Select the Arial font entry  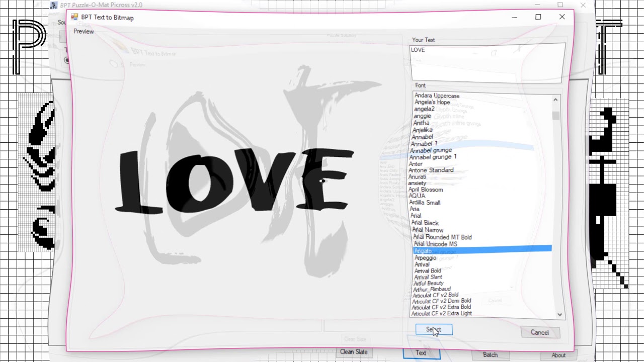pos(416,216)
